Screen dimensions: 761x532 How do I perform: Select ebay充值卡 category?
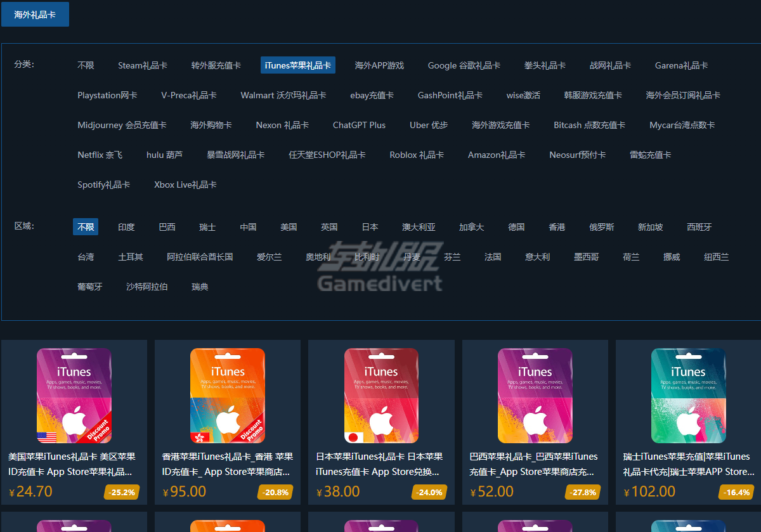pyautogui.click(x=372, y=95)
